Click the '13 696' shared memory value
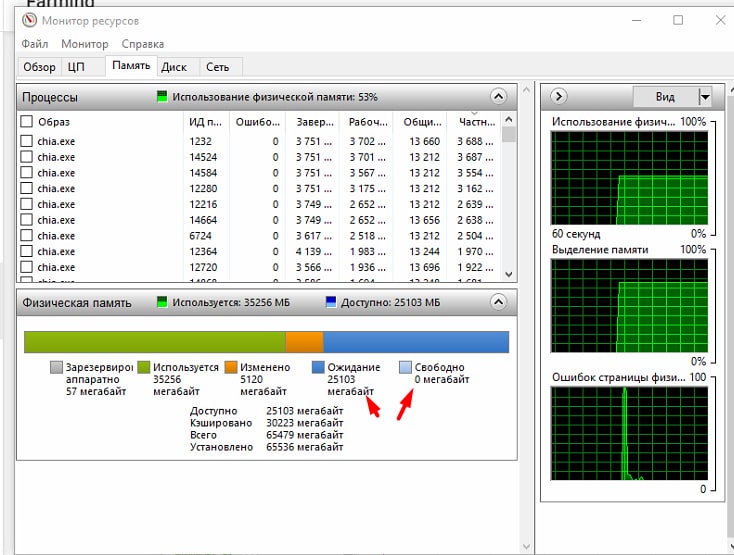 (x=425, y=267)
